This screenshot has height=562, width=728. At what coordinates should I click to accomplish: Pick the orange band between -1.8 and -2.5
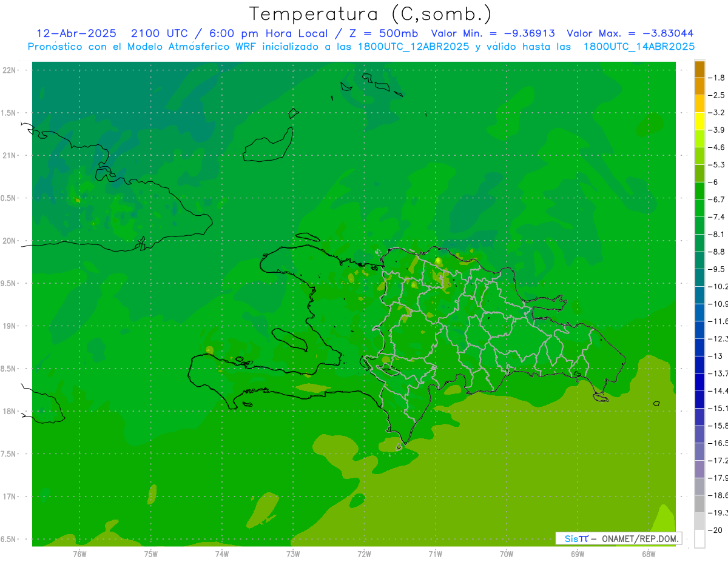(699, 86)
